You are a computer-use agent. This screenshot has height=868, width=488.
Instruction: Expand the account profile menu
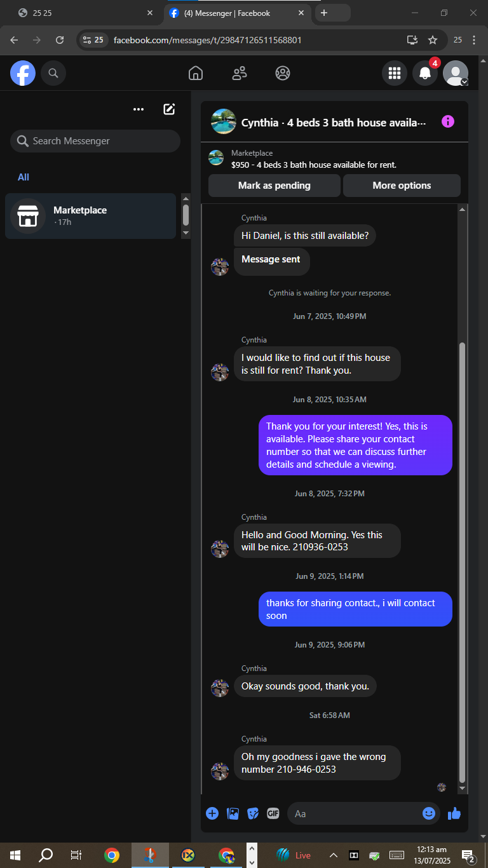[x=456, y=73]
